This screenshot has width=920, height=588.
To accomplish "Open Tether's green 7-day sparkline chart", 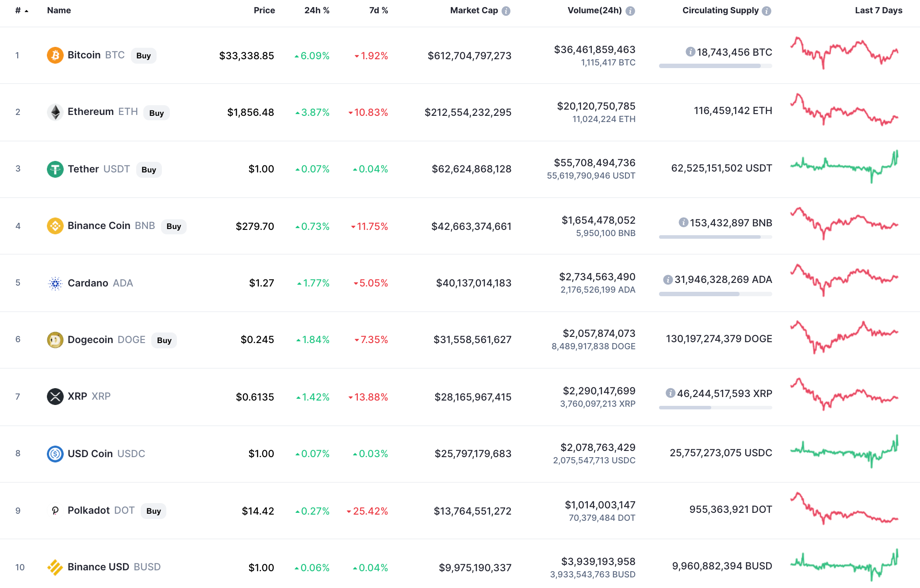I will [x=844, y=167].
